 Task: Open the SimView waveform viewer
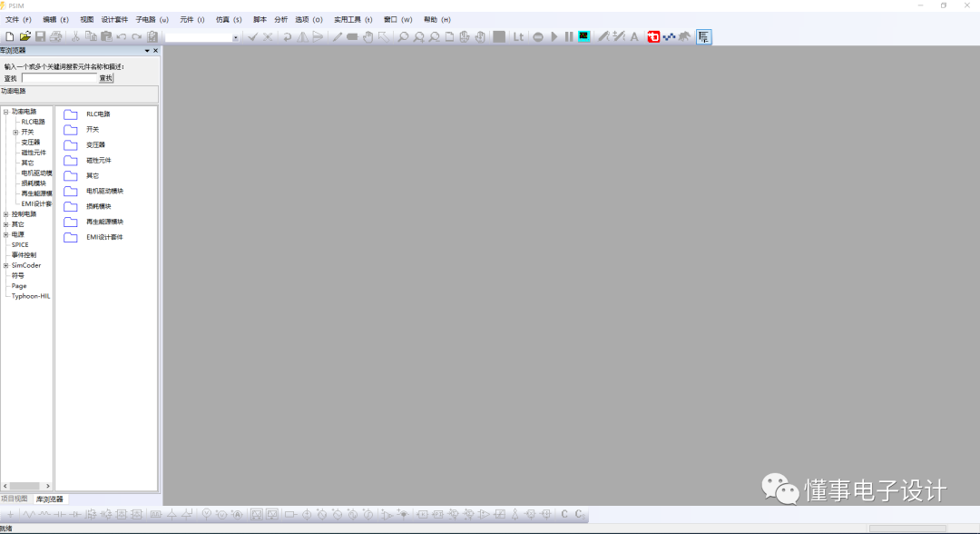click(x=586, y=37)
